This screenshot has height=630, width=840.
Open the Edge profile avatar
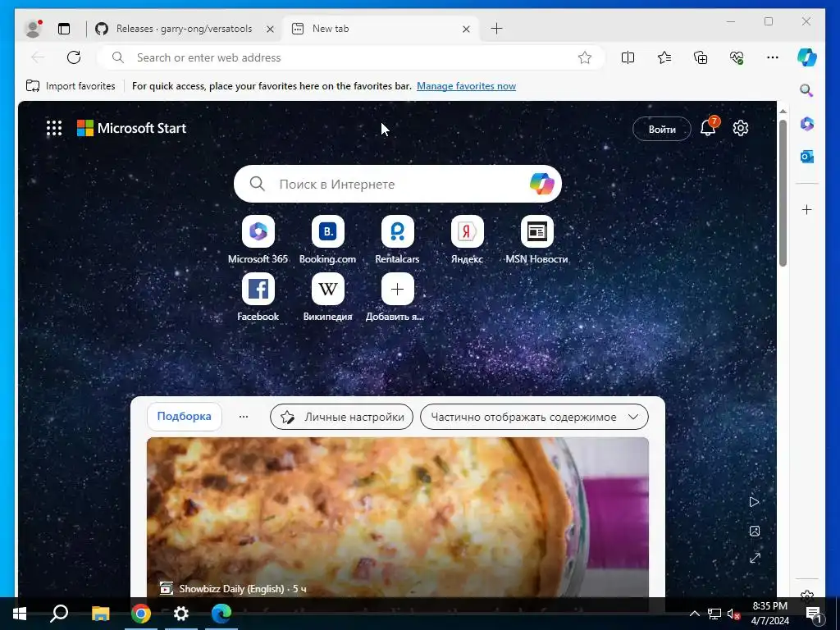pyautogui.click(x=34, y=29)
